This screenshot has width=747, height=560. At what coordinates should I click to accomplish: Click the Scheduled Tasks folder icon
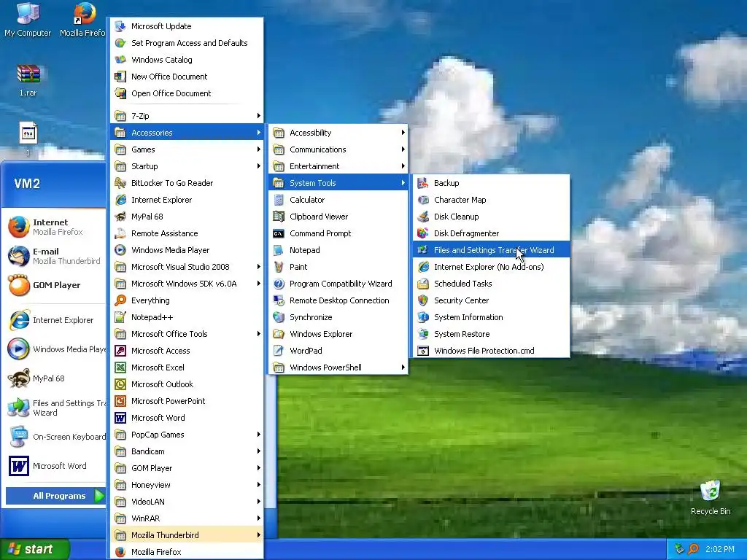(x=422, y=284)
